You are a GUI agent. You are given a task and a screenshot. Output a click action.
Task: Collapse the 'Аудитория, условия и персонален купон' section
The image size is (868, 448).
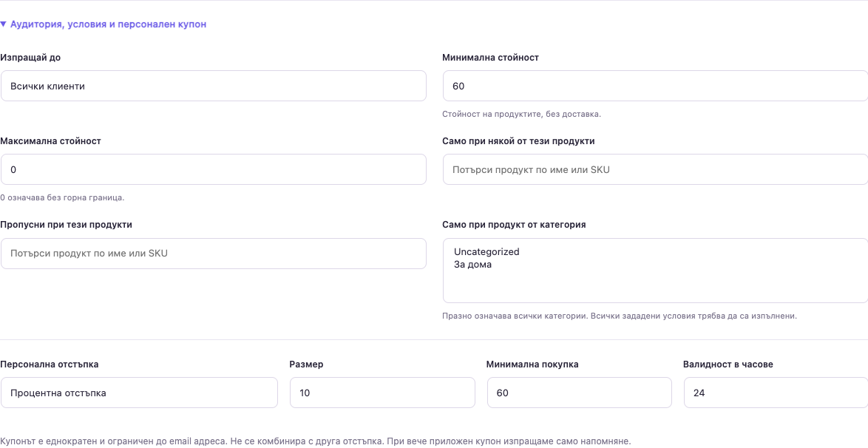click(x=104, y=24)
